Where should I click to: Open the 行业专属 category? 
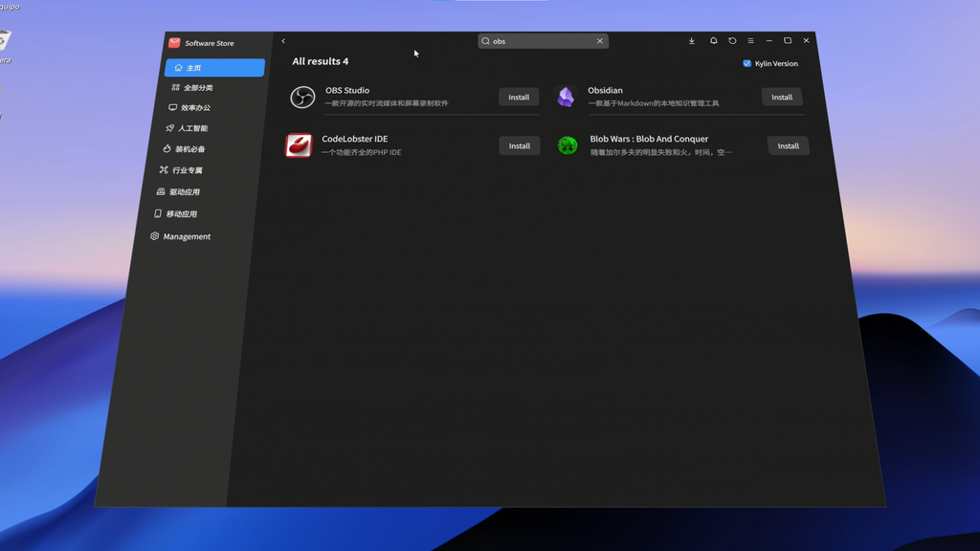click(188, 170)
